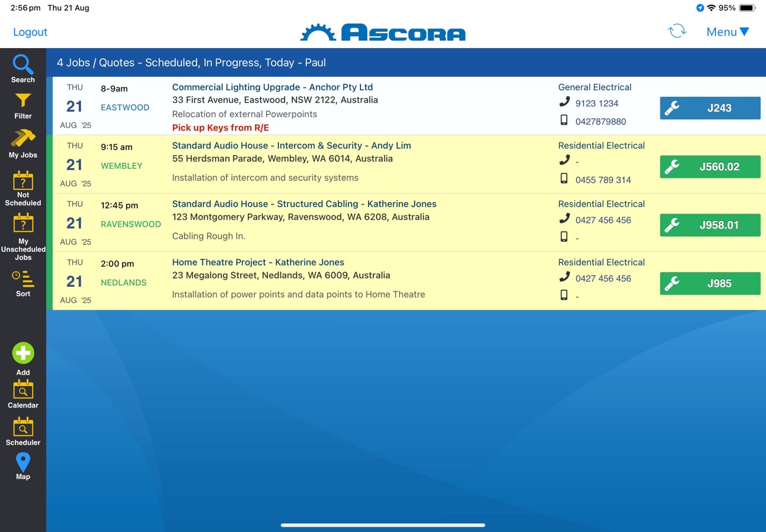
Task: Show My Unscheduled Jobs
Action: [23, 237]
